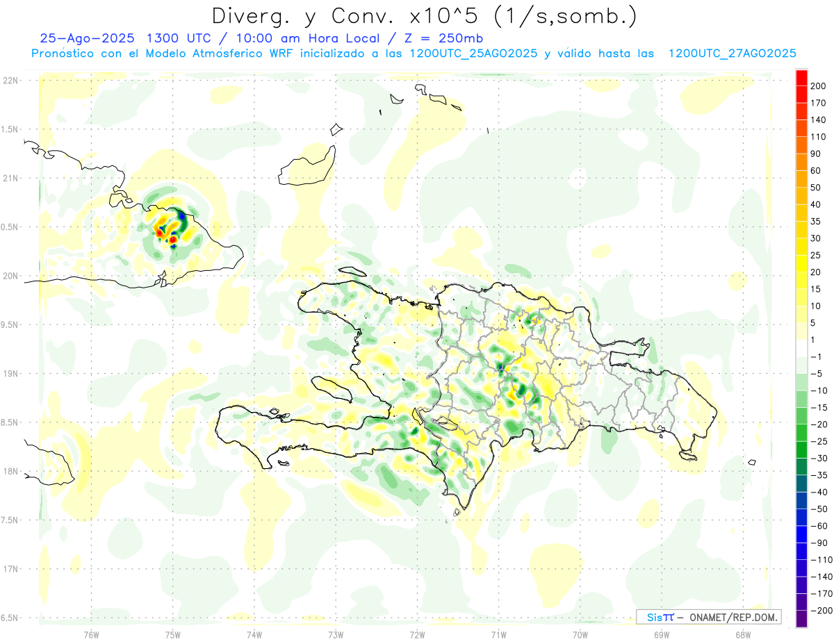Click the "200" colorbar label

(818, 86)
